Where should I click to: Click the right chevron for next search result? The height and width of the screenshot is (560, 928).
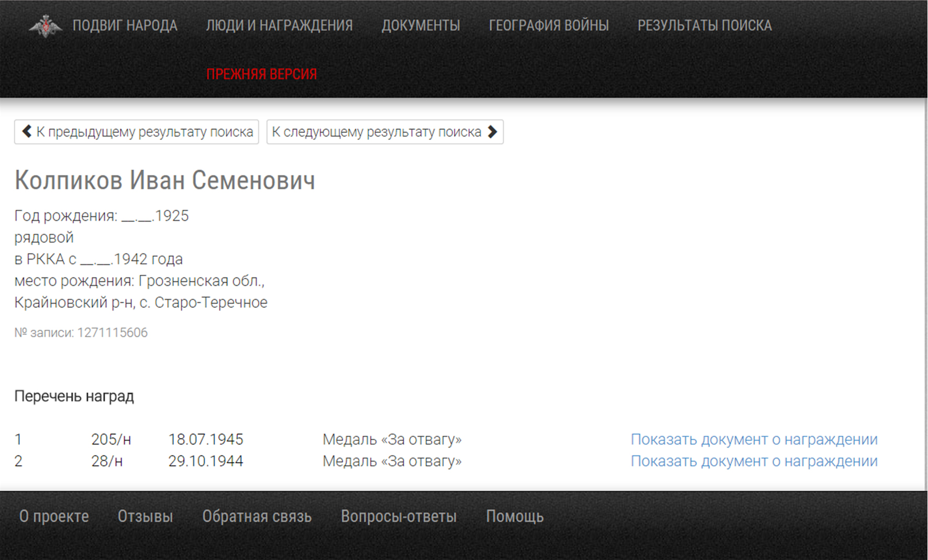pyautogui.click(x=492, y=131)
